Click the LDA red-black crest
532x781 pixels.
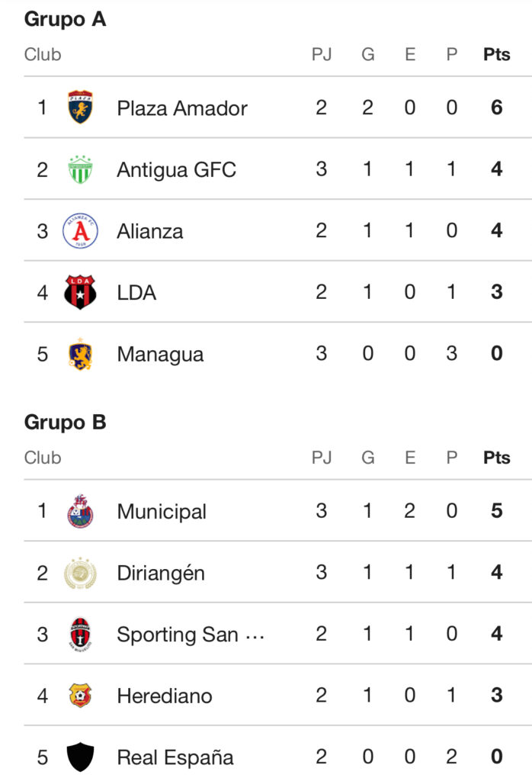80,292
